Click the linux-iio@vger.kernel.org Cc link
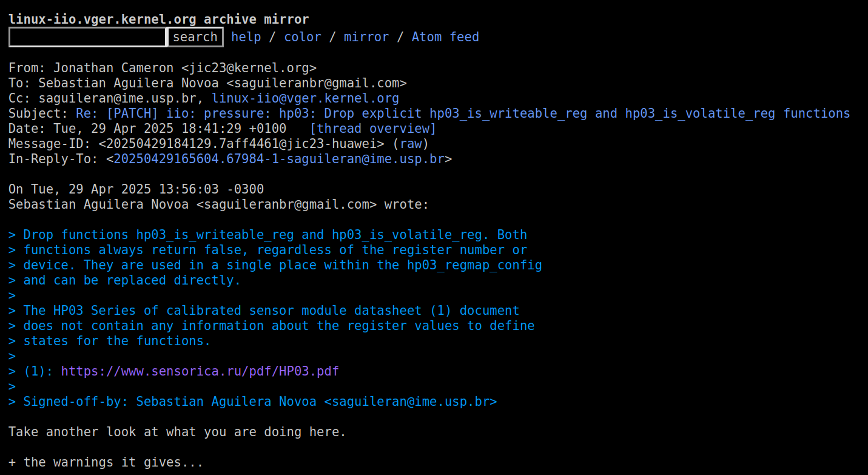Viewport: 868px width, 475px height. (305, 98)
